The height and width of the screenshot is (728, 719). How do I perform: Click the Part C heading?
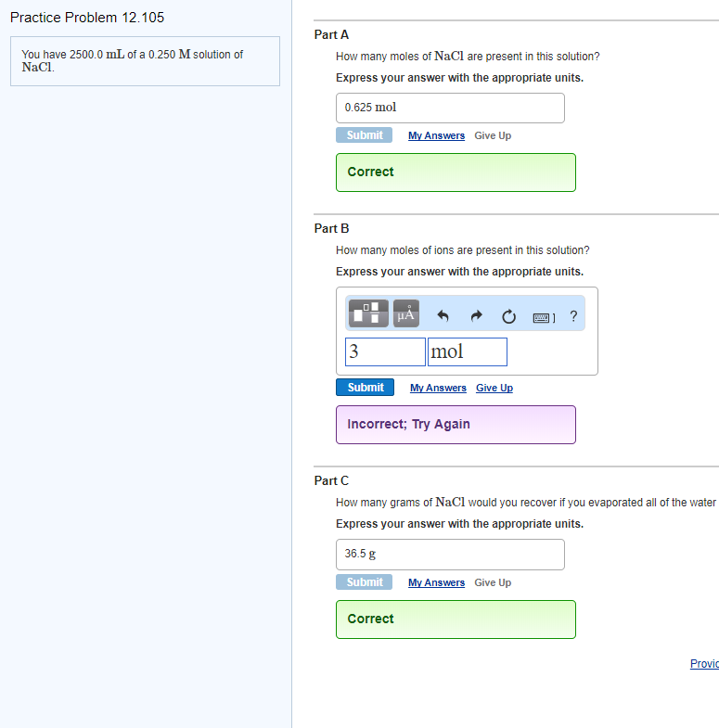pos(331,480)
